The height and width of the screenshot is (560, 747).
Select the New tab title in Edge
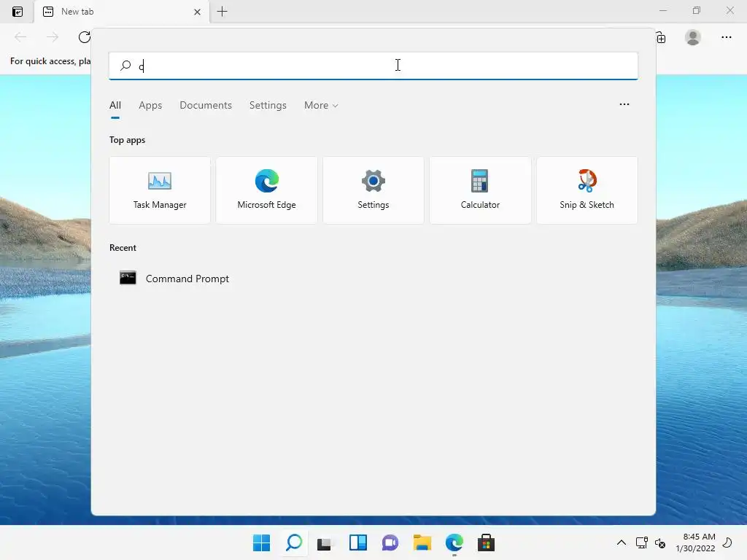[77, 12]
